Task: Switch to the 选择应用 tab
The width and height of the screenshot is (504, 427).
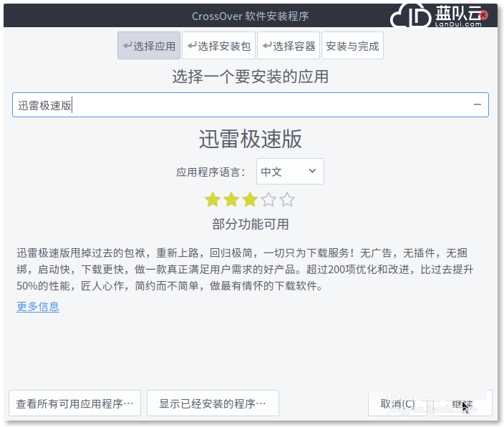Action: click(148, 46)
